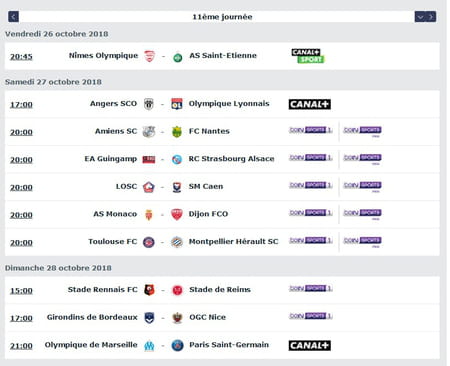Click team name Girondins de Bordeaux

click(92, 317)
